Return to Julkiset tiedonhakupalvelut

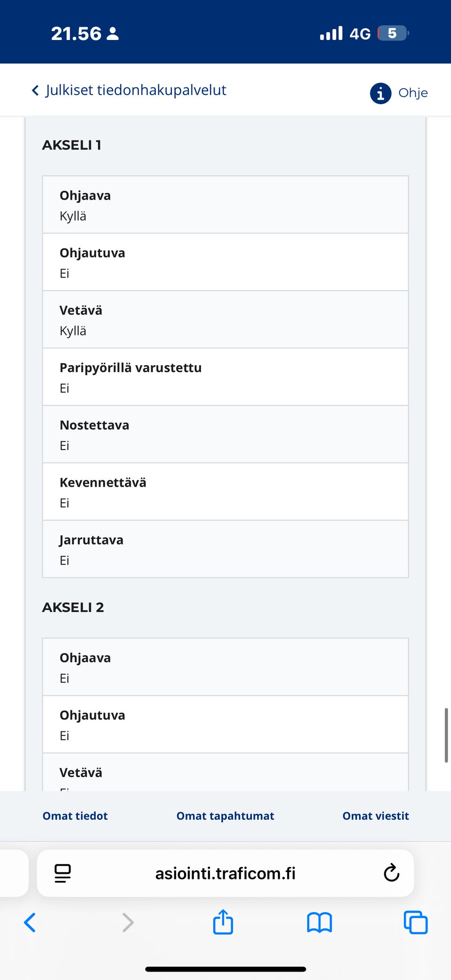(136, 90)
